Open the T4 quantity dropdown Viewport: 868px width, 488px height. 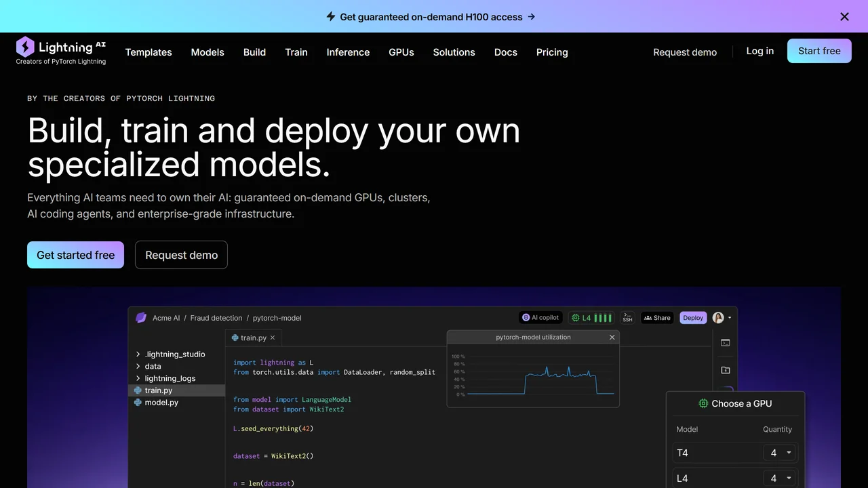pos(780,453)
